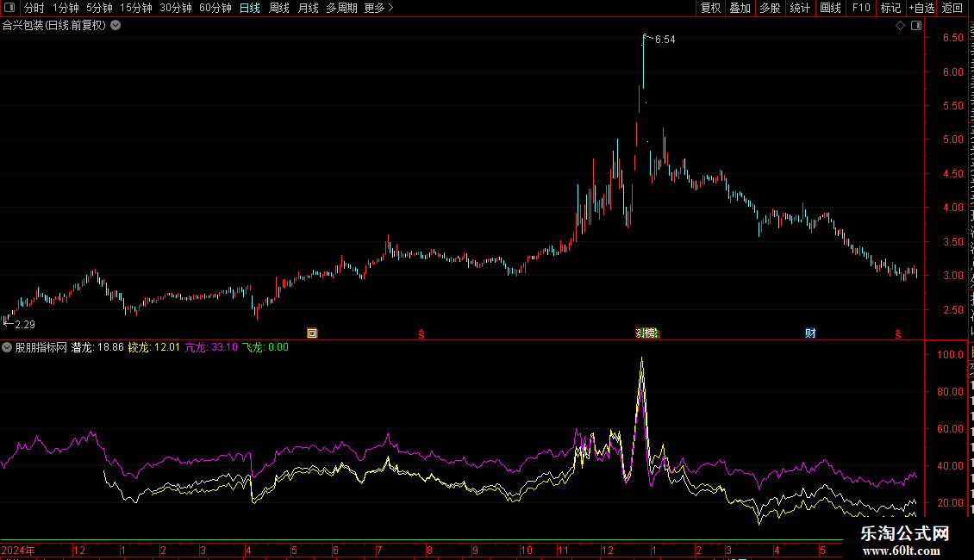Click the 复权 button
The height and width of the screenshot is (560, 974).
[x=710, y=8]
